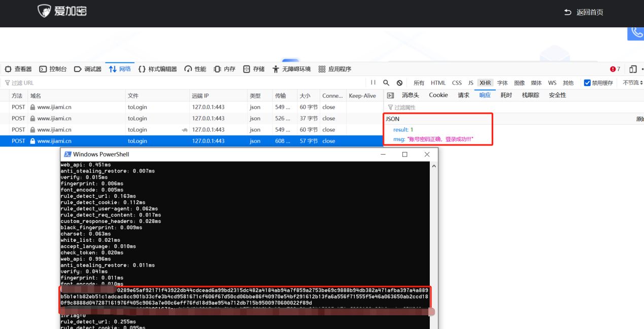The image size is (644, 329).
Task: Click the 爱加密 logo in the header
Action: [62, 11]
